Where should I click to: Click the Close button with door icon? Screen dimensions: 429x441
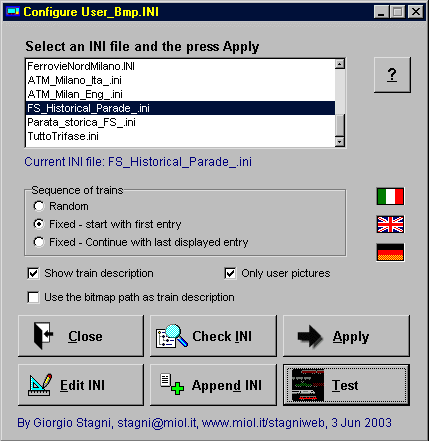coord(81,336)
